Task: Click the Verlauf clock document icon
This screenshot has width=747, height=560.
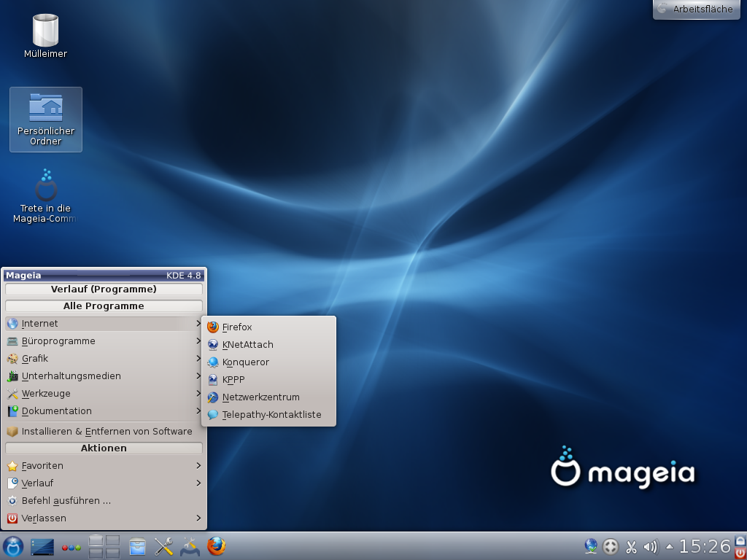Action: click(x=12, y=483)
